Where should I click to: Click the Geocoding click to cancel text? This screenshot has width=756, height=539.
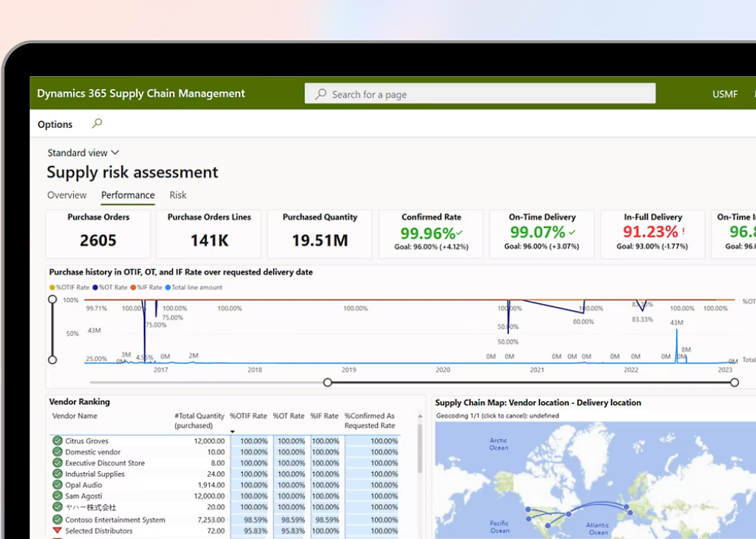point(497,416)
